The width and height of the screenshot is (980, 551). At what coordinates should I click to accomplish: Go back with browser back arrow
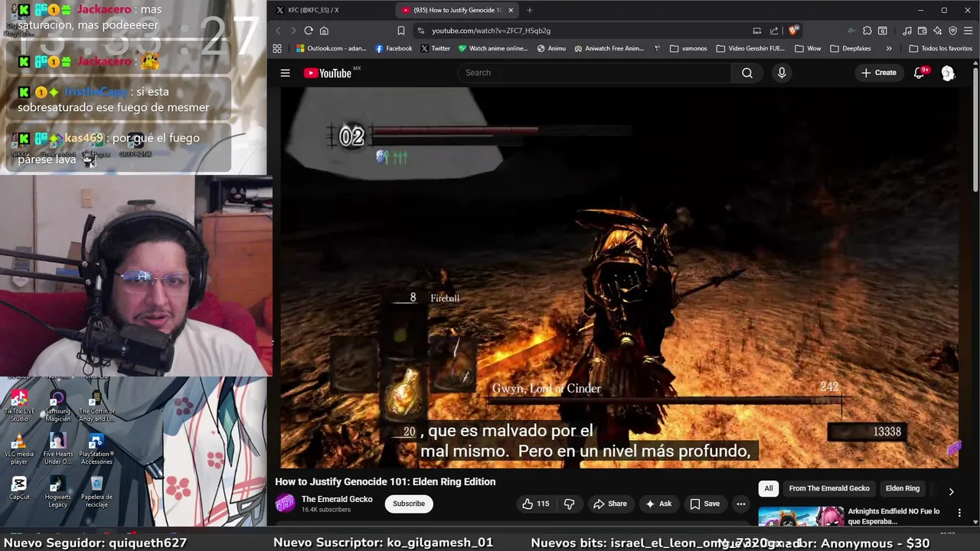coord(278,31)
